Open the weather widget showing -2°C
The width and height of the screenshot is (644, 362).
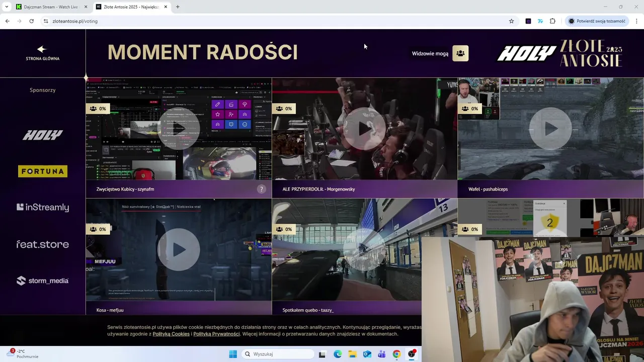23,354
